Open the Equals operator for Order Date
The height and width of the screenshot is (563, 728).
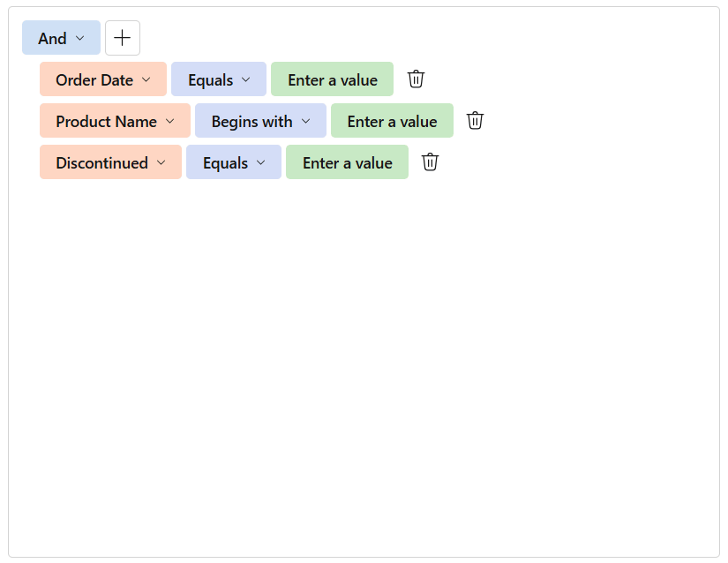pos(218,79)
